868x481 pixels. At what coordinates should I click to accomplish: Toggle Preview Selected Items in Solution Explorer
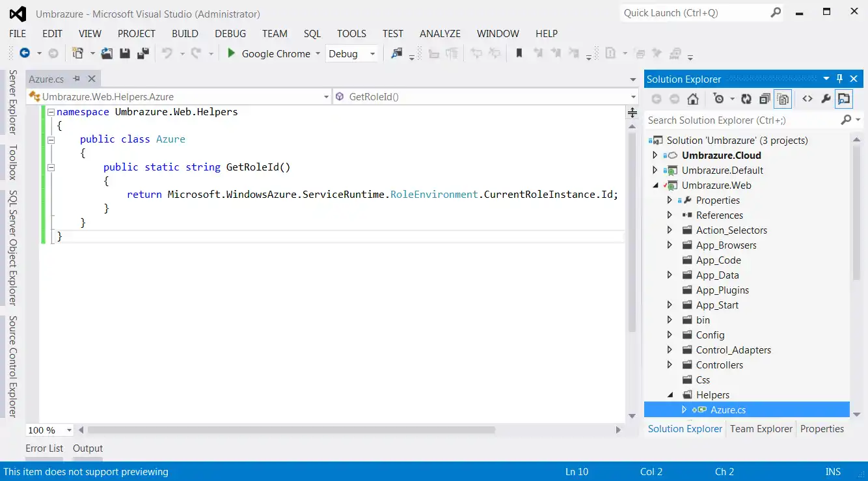[844, 99]
